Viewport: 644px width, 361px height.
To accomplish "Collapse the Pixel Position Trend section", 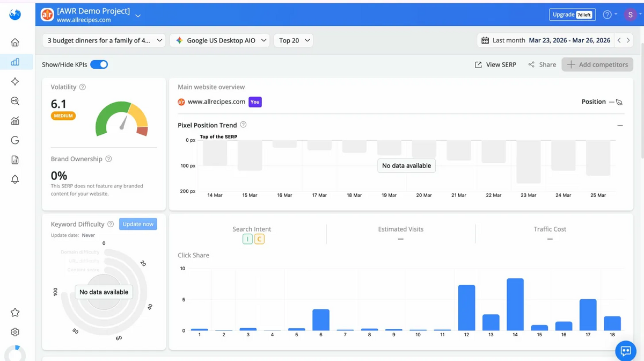I will click(x=620, y=125).
